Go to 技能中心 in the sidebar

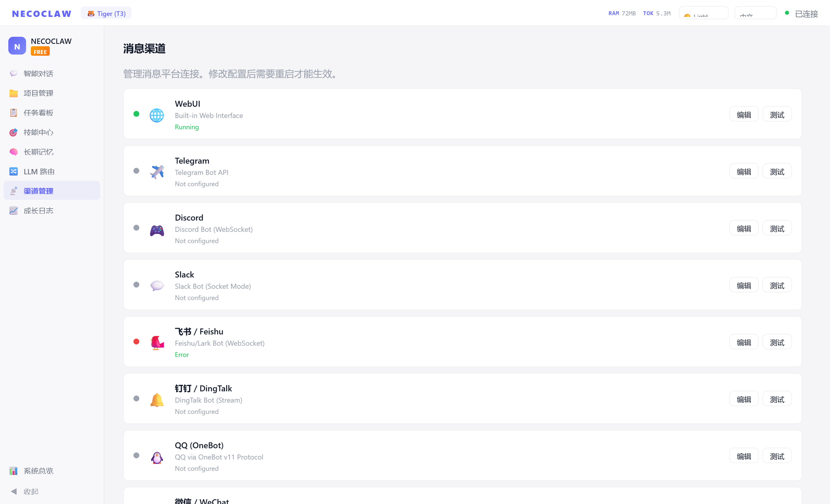[38, 133]
